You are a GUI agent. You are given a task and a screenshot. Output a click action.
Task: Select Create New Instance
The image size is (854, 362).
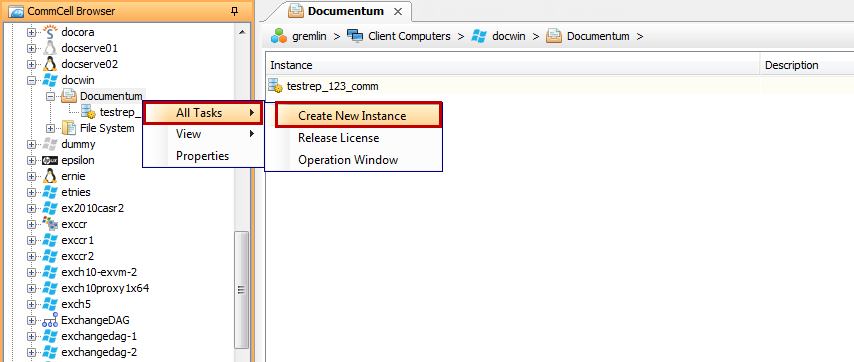click(358, 115)
